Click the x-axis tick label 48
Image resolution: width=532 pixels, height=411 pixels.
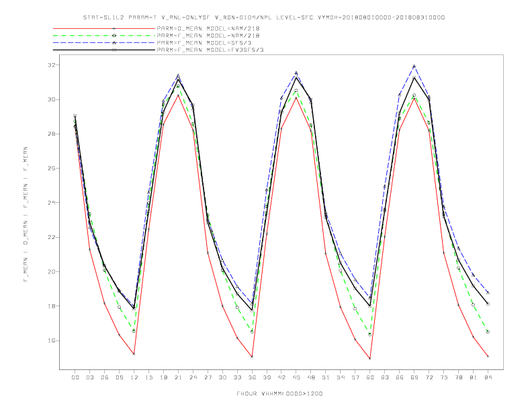pos(311,377)
